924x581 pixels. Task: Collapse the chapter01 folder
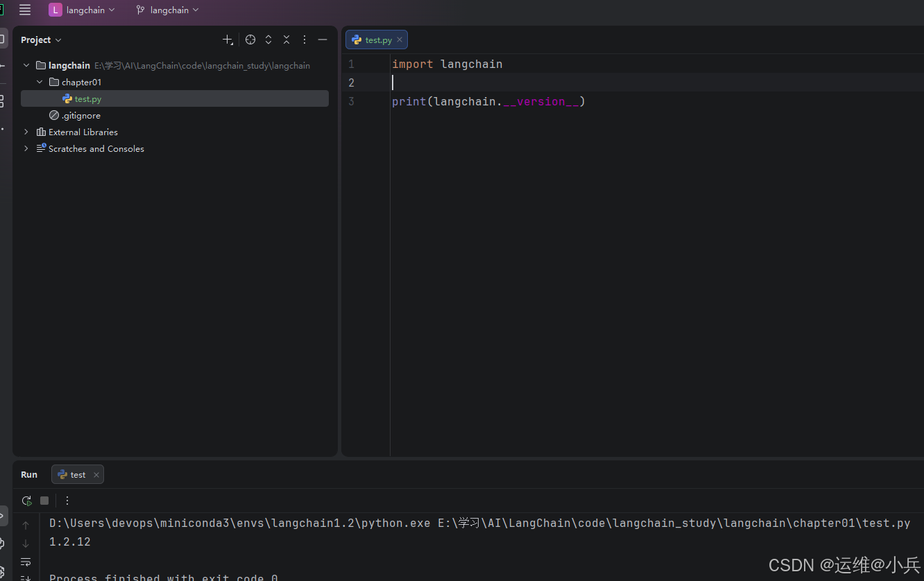point(40,82)
